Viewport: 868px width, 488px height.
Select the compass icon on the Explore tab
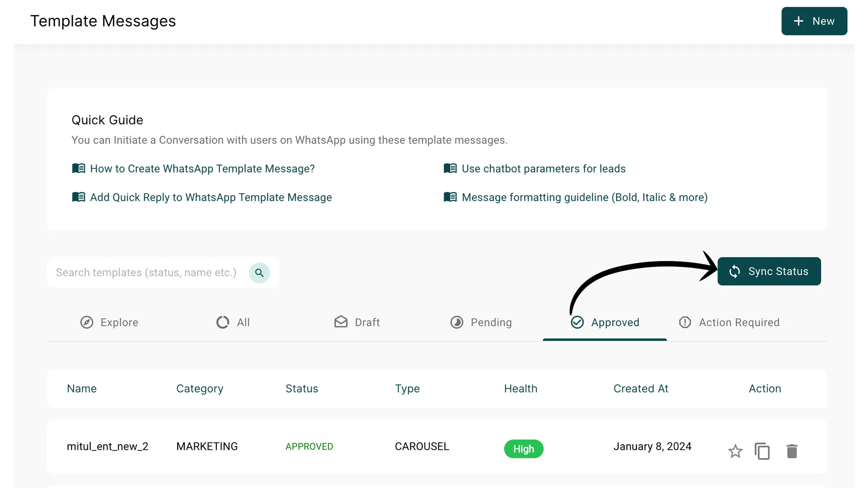87,322
